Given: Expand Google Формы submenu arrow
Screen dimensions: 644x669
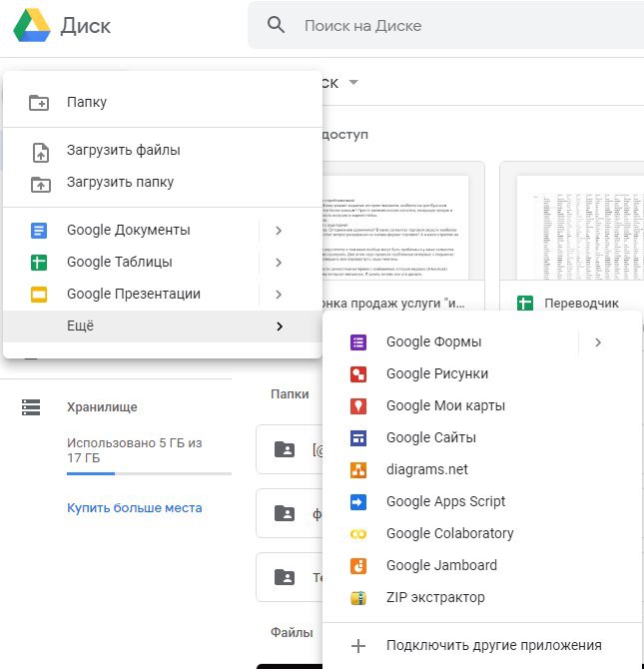Looking at the screenshot, I should pos(598,342).
